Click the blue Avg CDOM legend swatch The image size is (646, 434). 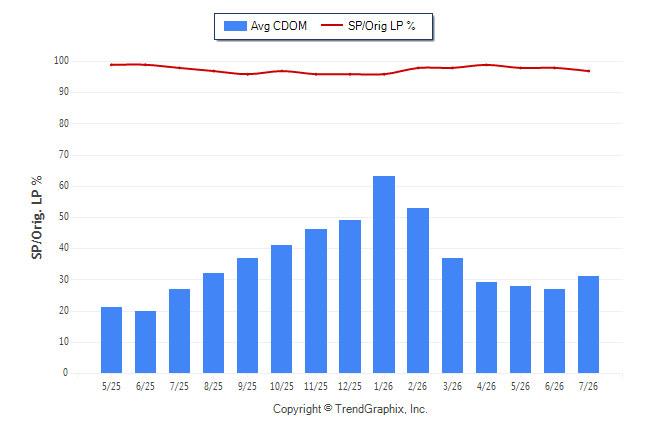point(235,26)
